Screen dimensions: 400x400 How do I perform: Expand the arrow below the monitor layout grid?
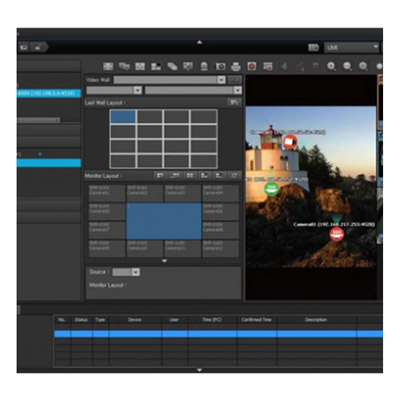click(x=164, y=261)
